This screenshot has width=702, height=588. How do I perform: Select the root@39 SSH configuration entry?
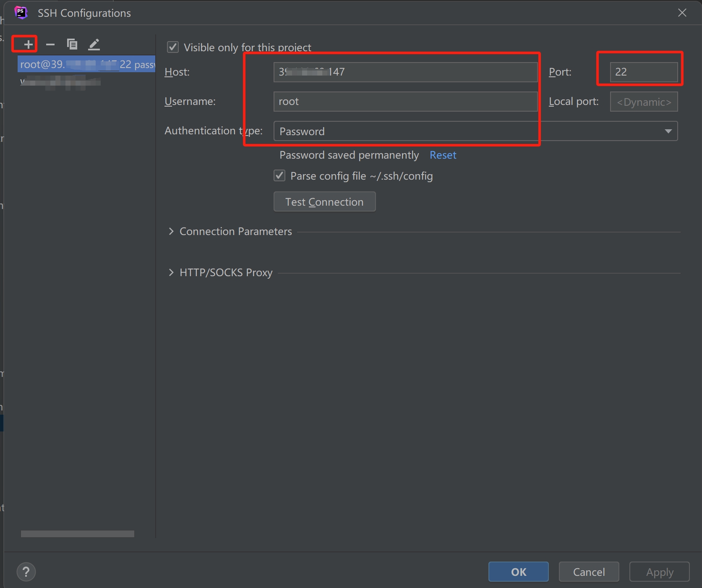(86, 64)
